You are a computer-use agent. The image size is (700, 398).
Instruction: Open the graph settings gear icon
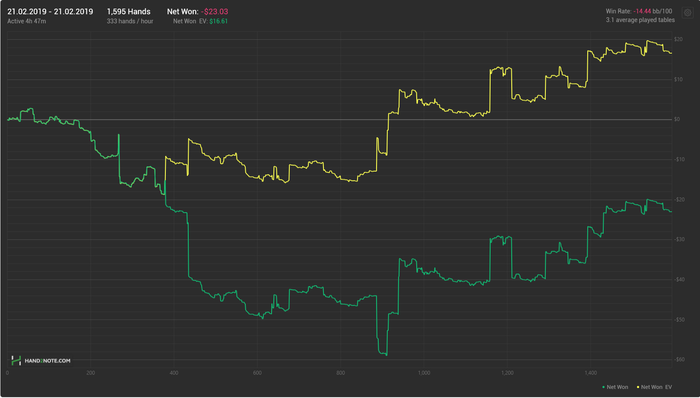(688, 13)
